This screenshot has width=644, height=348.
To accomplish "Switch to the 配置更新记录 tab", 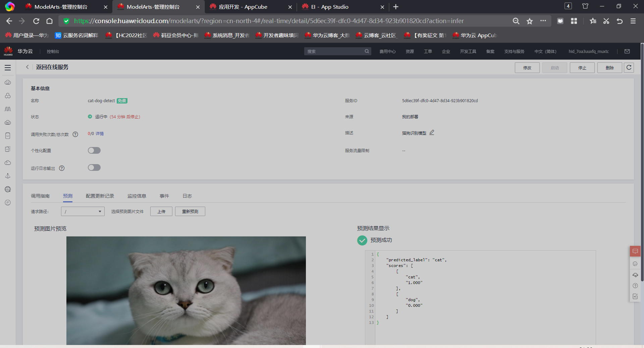I will pyautogui.click(x=100, y=196).
